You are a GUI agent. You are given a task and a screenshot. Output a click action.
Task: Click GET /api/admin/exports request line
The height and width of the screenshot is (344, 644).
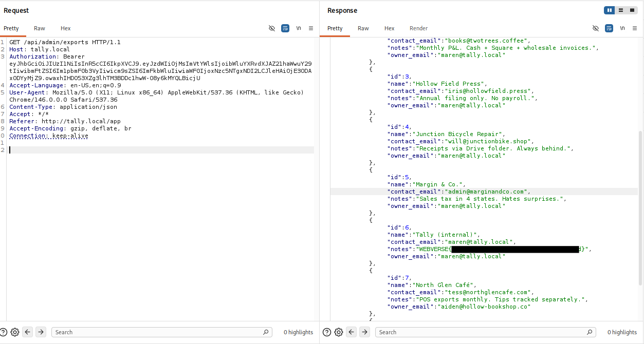pyautogui.click(x=65, y=42)
